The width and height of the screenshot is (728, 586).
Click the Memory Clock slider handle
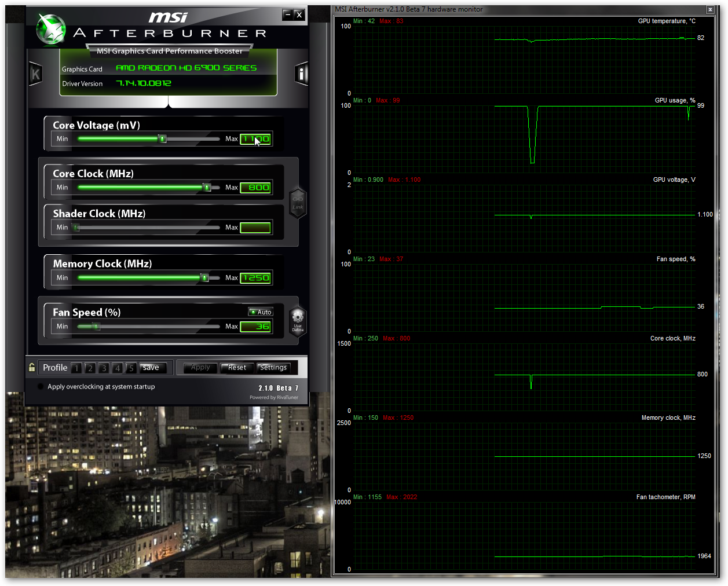point(204,277)
